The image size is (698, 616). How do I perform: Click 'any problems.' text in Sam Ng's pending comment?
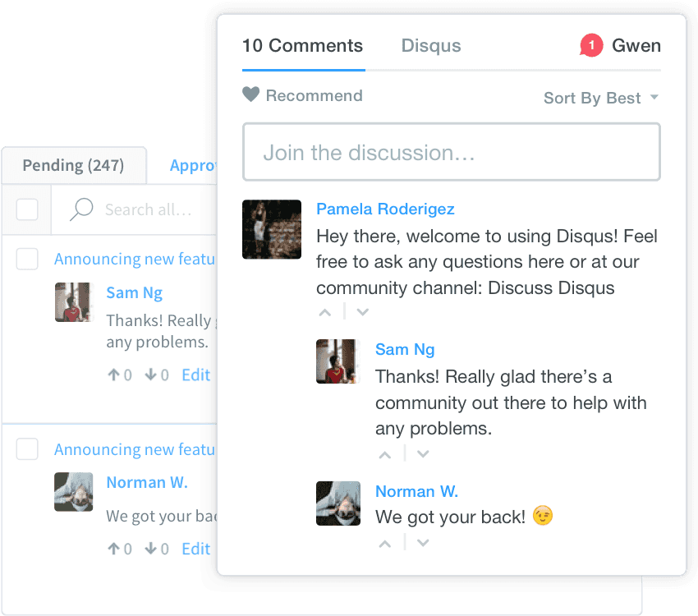pos(157,342)
